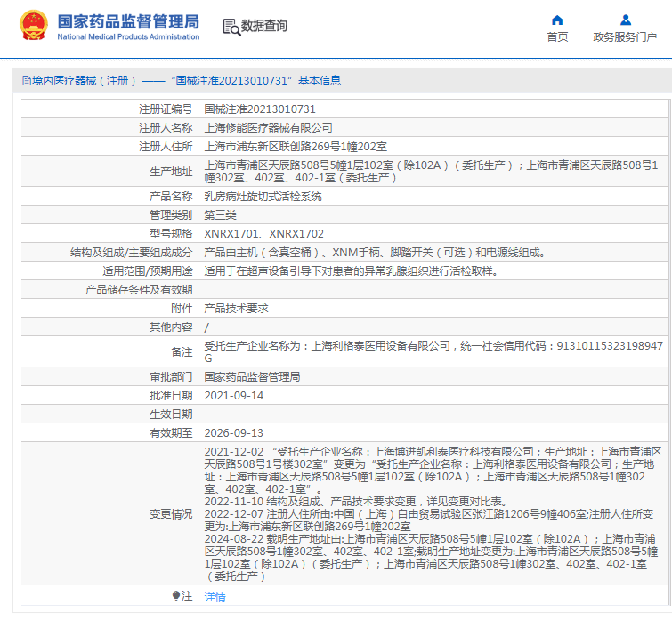Screen dimensions: 672x621
Task: Click the national emblem logo
Action: [34, 25]
